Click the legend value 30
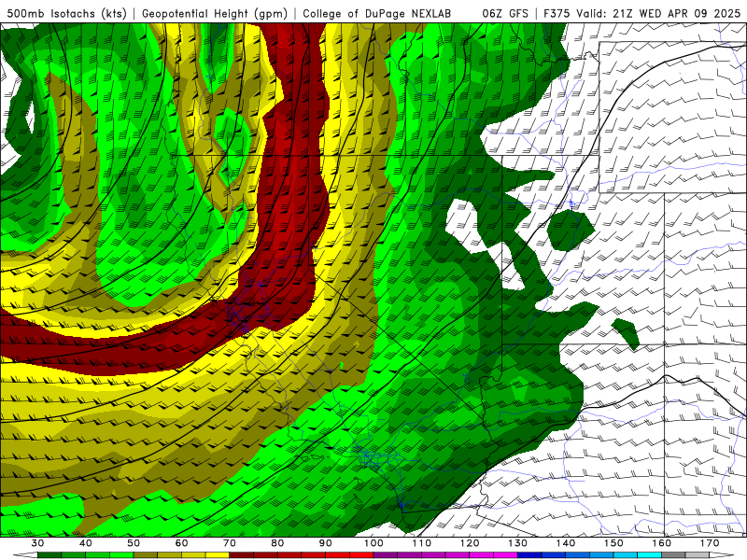Screen dimensions: 747x560 [x=37, y=543]
